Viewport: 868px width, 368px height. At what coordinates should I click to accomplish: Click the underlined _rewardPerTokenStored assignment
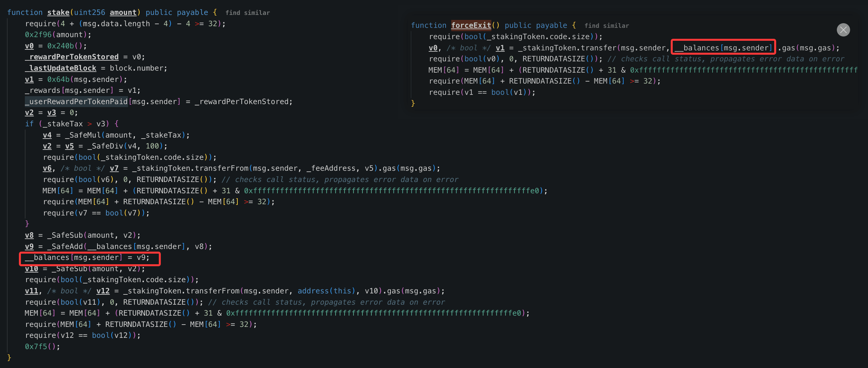tap(72, 57)
